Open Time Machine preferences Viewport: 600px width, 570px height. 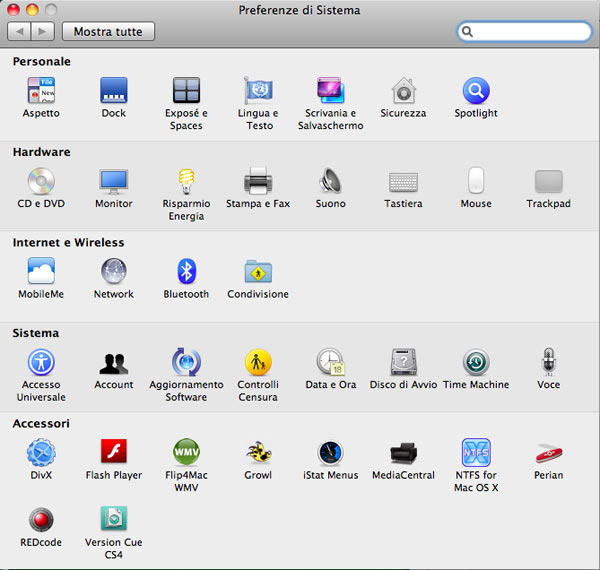point(476,363)
